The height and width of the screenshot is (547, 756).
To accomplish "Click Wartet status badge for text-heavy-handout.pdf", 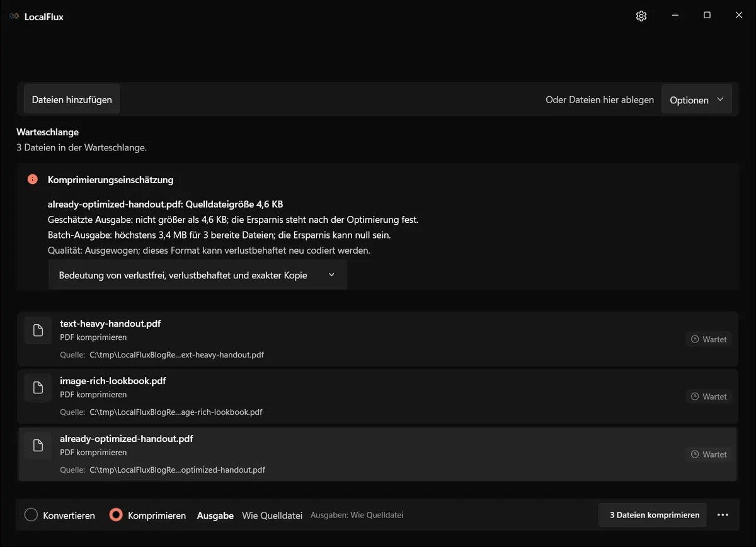I will [x=709, y=339].
